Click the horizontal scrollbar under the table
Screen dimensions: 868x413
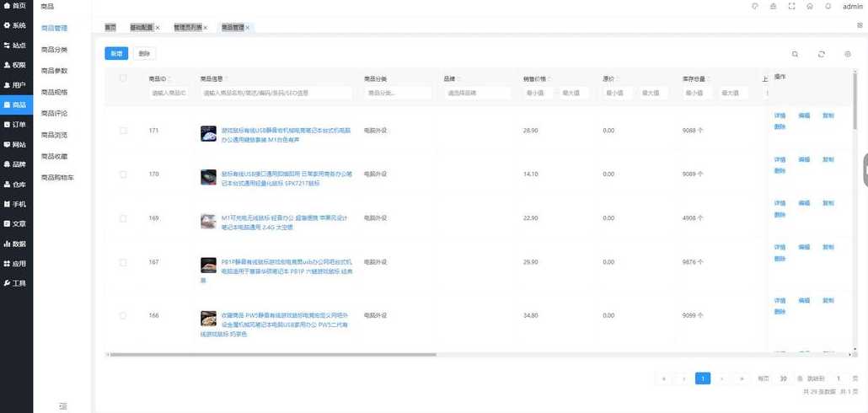click(274, 354)
